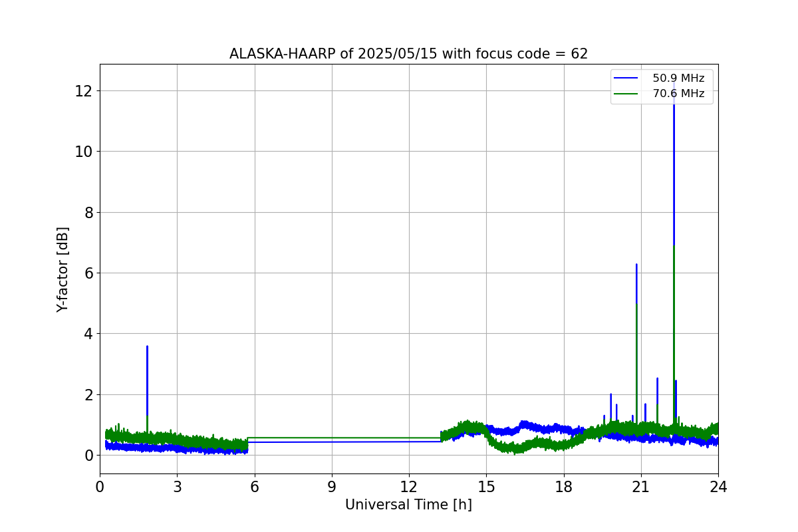
Task: Click x-axis tick label 21
Action: (641, 486)
